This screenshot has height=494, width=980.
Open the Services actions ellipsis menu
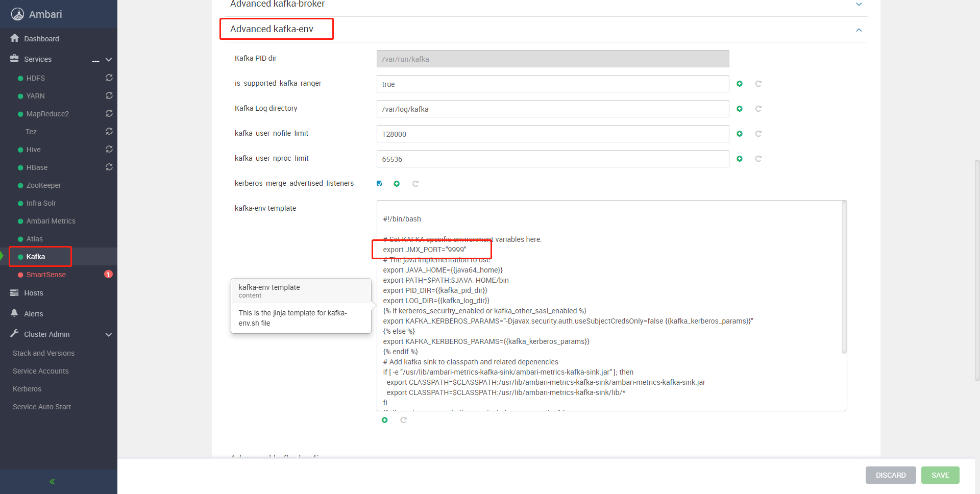tap(95, 61)
